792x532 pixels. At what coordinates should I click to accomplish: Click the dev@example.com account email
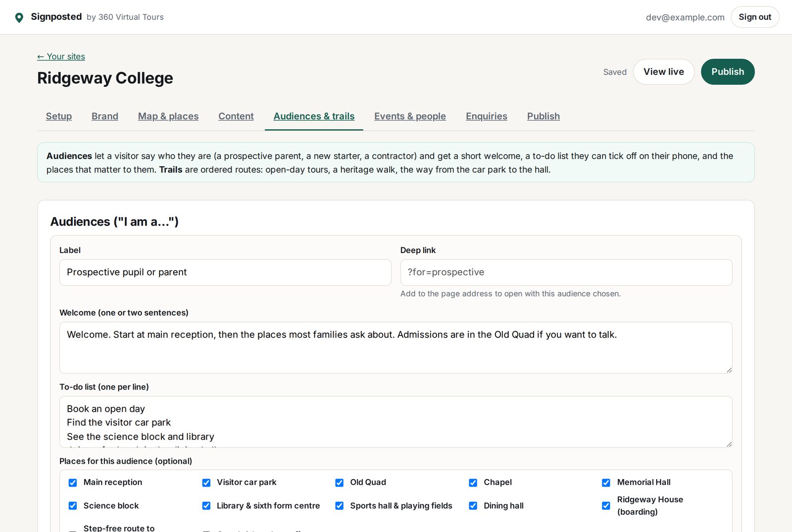click(x=685, y=17)
